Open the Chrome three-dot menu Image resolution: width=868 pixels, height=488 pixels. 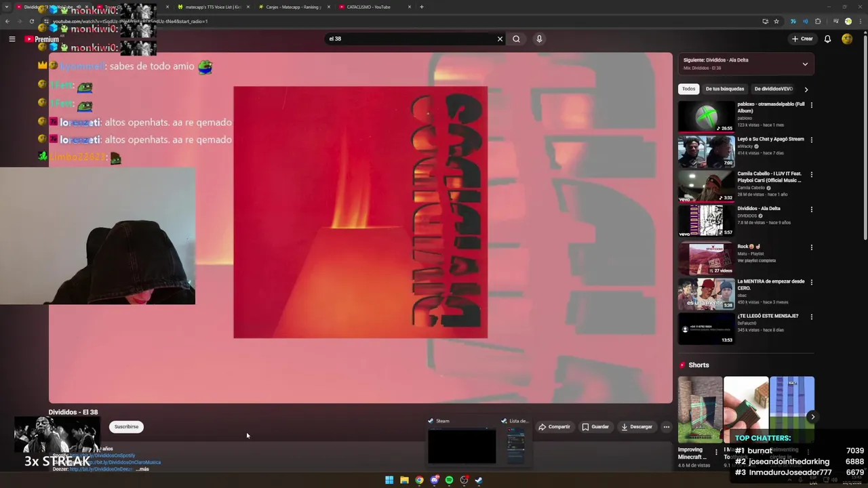(x=860, y=21)
